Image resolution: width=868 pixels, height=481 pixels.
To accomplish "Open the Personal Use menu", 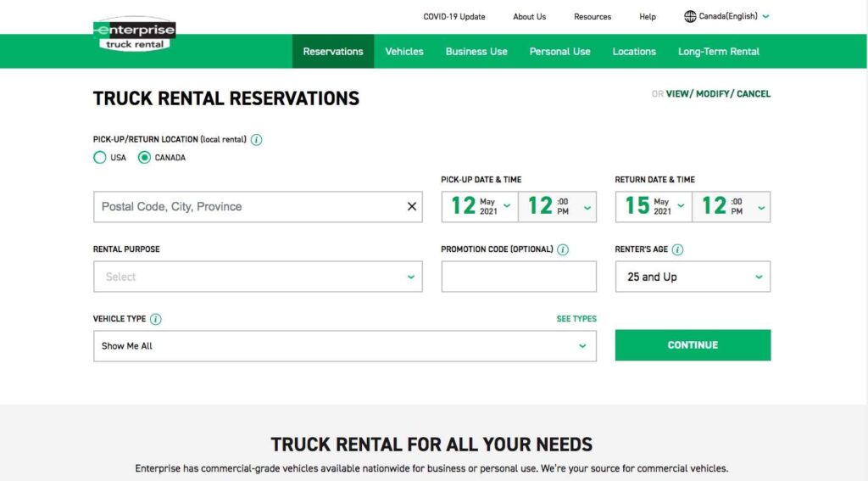I will [559, 52].
